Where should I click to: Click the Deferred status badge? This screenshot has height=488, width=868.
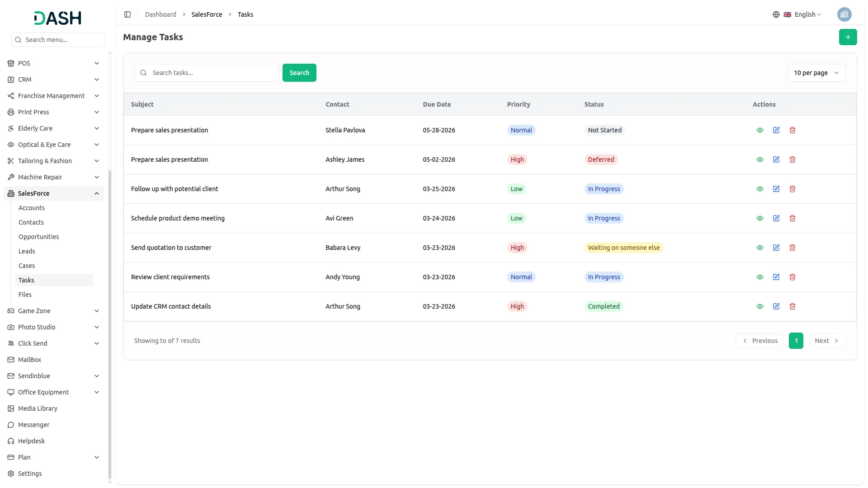tap(601, 160)
